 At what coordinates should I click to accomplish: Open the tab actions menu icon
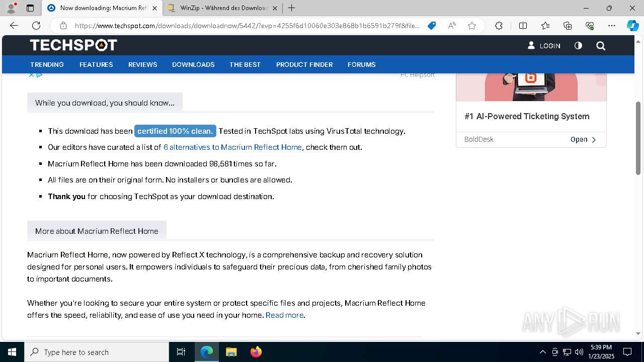pos(30,8)
